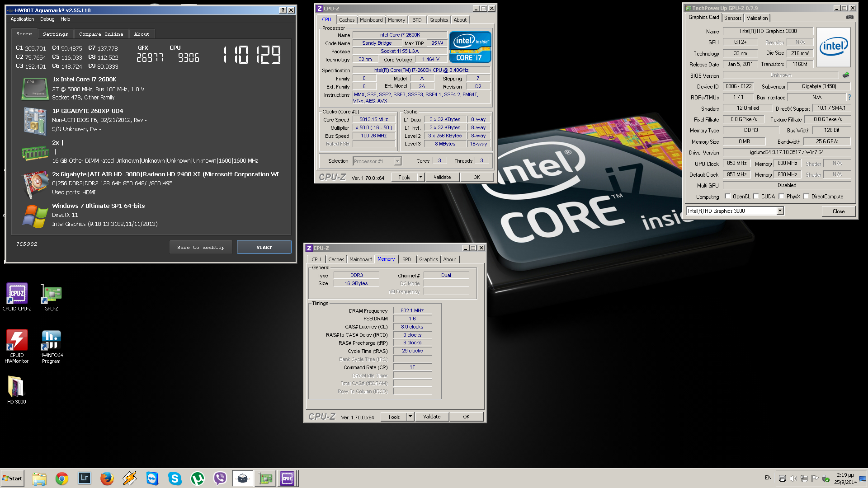
Task: Open SPD tab in bottom CPU-Z window
Action: [407, 259]
